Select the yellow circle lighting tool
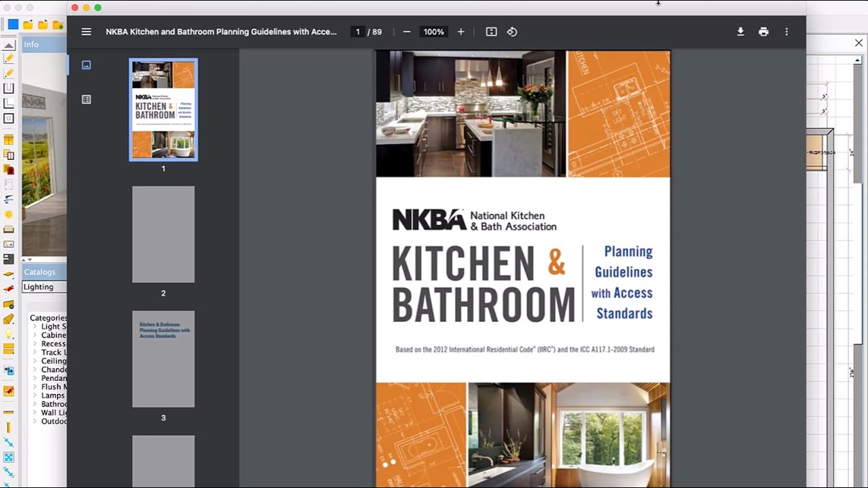The height and width of the screenshot is (488, 868). tap(9, 214)
